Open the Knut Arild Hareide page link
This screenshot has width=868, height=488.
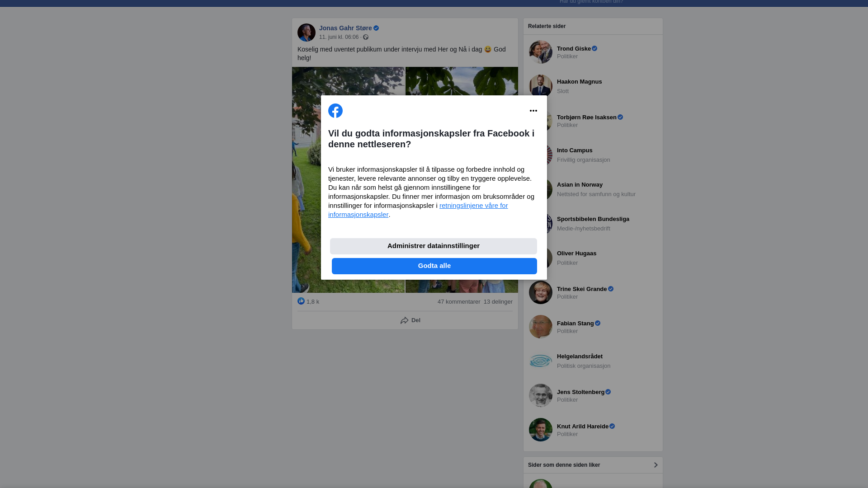pyautogui.click(x=583, y=427)
